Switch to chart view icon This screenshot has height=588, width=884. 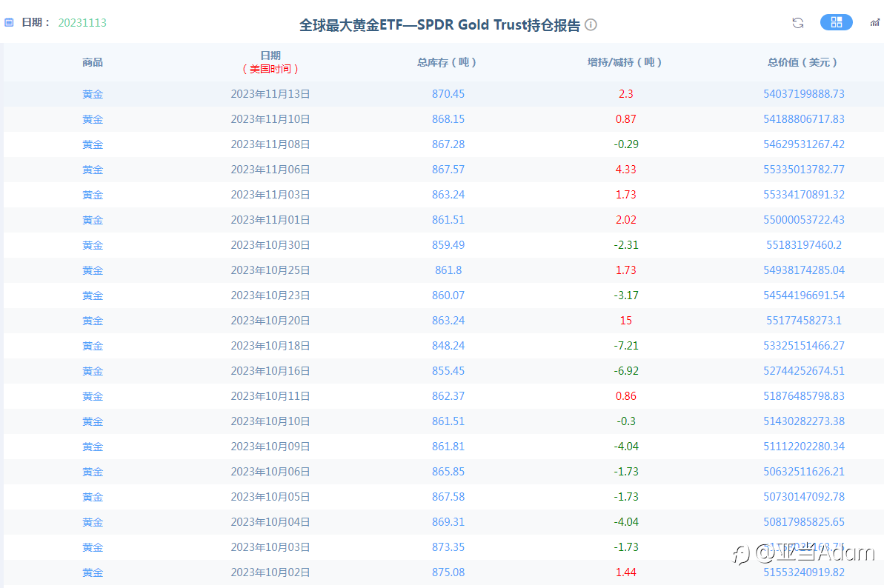click(874, 22)
